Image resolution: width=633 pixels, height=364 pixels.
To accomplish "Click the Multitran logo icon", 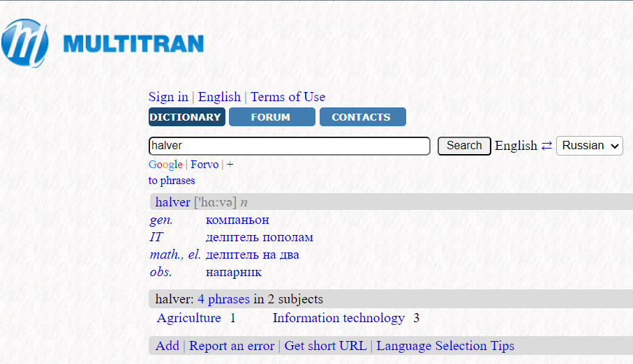I will (x=25, y=43).
